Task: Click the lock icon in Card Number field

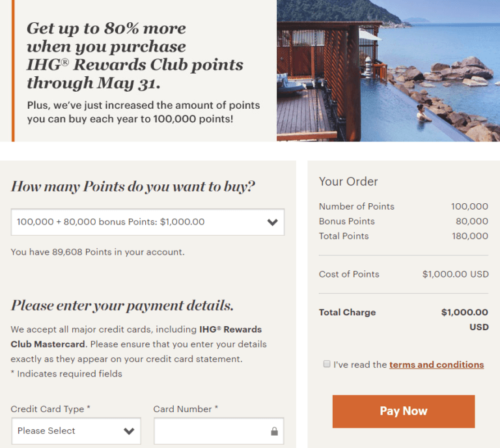Action: click(x=274, y=431)
